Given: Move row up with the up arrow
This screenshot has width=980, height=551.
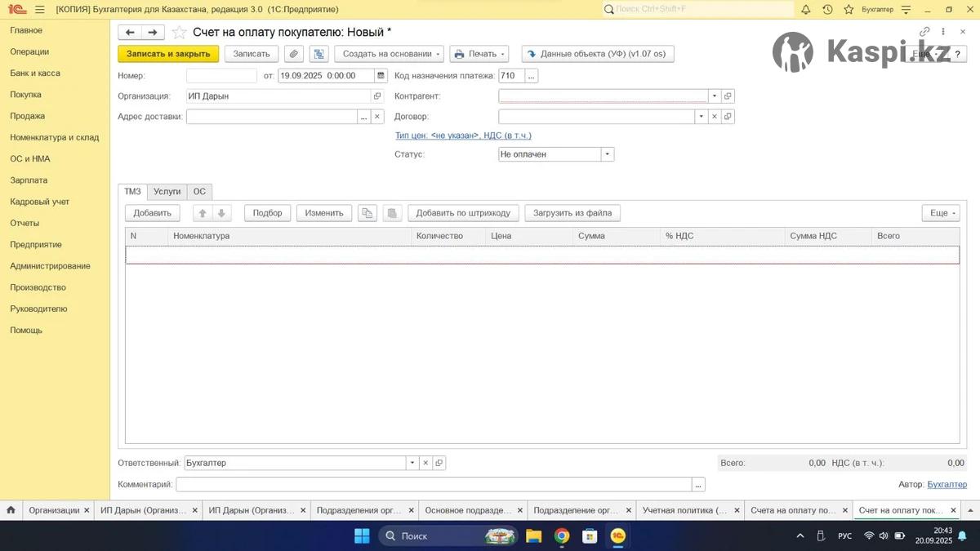Looking at the screenshot, I should [203, 213].
